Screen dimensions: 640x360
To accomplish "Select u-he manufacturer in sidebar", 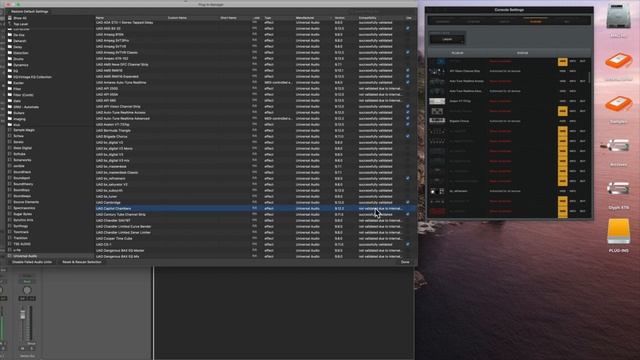I will click(17, 250).
